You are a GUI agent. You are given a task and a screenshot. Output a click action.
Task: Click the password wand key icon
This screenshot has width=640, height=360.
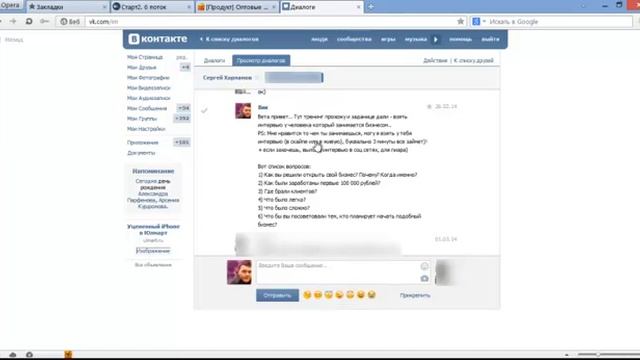[44, 21]
